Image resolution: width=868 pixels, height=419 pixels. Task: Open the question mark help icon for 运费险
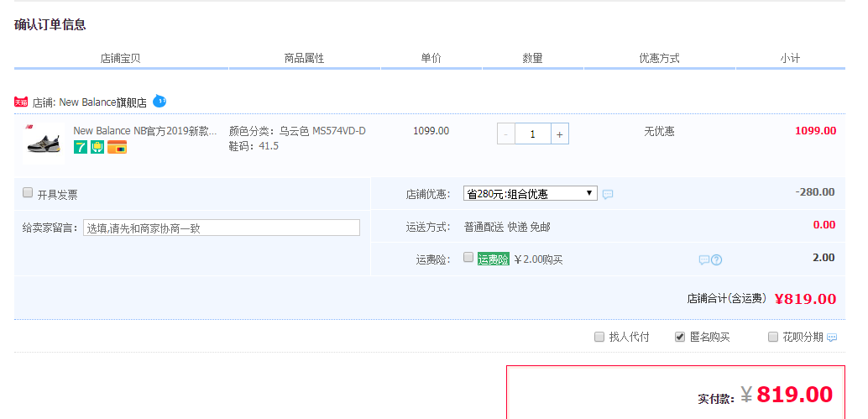(x=716, y=259)
